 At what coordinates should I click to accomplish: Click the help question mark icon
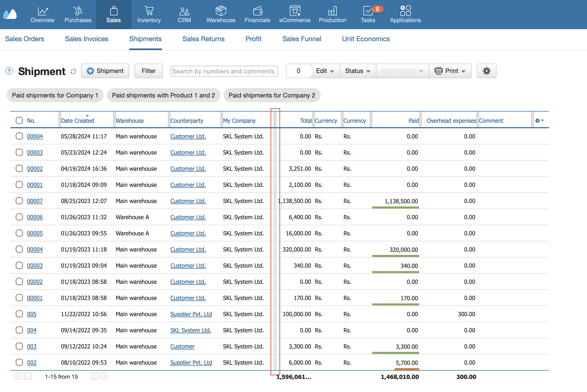click(x=9, y=71)
